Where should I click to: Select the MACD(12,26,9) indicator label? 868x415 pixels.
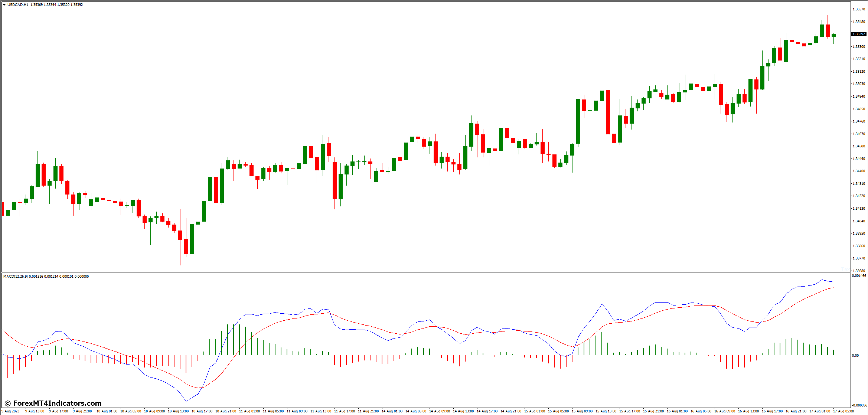[22, 277]
